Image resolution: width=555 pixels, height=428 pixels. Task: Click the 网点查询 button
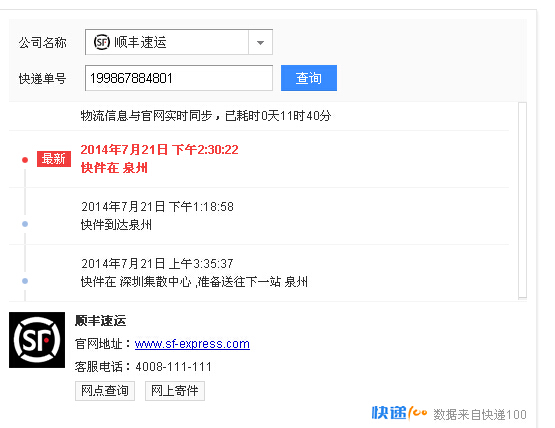pos(105,391)
